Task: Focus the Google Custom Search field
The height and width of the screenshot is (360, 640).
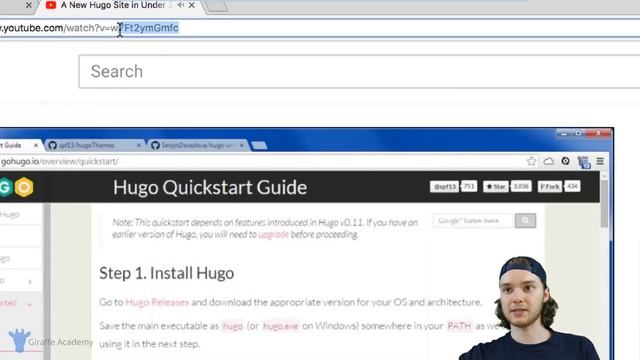Action: (x=473, y=221)
